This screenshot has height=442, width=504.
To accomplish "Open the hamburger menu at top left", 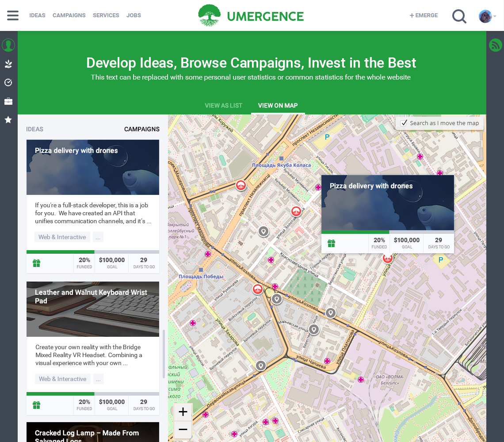I will point(13,15).
